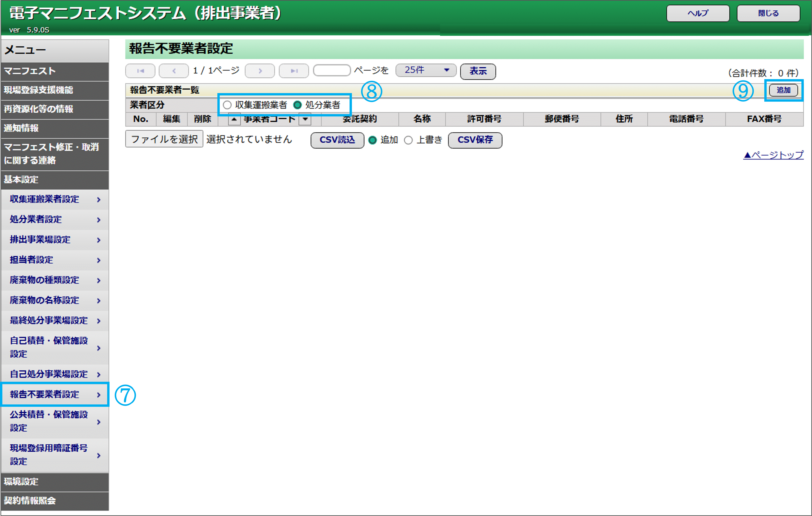Expand the マニフェスト menu section

pos(55,71)
